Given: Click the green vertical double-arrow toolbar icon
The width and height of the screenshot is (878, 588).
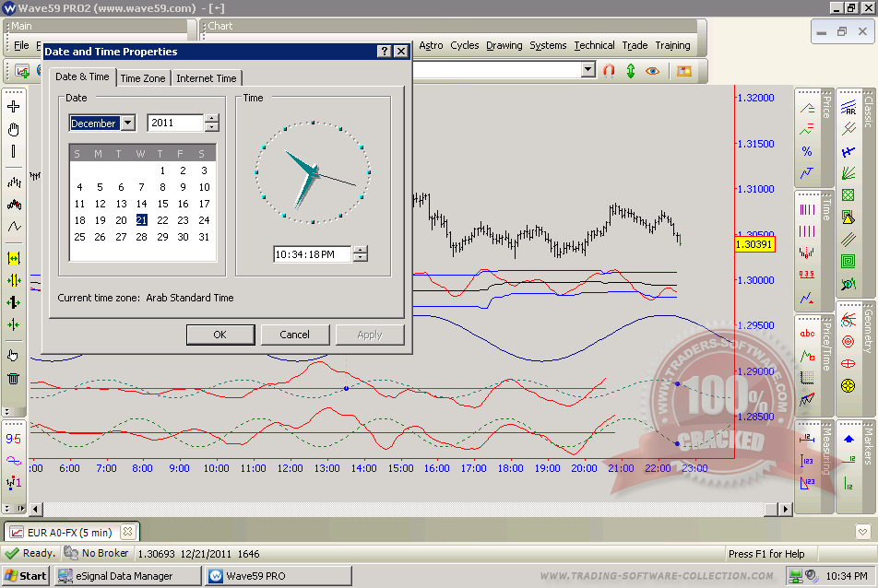Looking at the screenshot, I should pyautogui.click(x=631, y=70).
